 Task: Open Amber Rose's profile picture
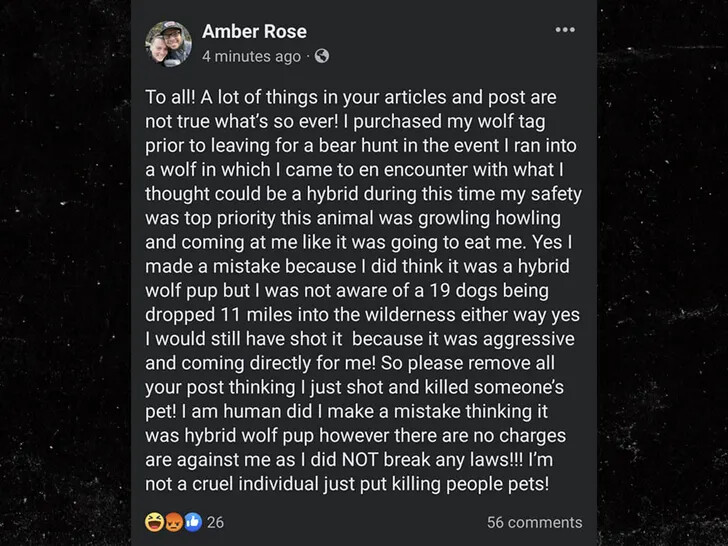[169, 44]
